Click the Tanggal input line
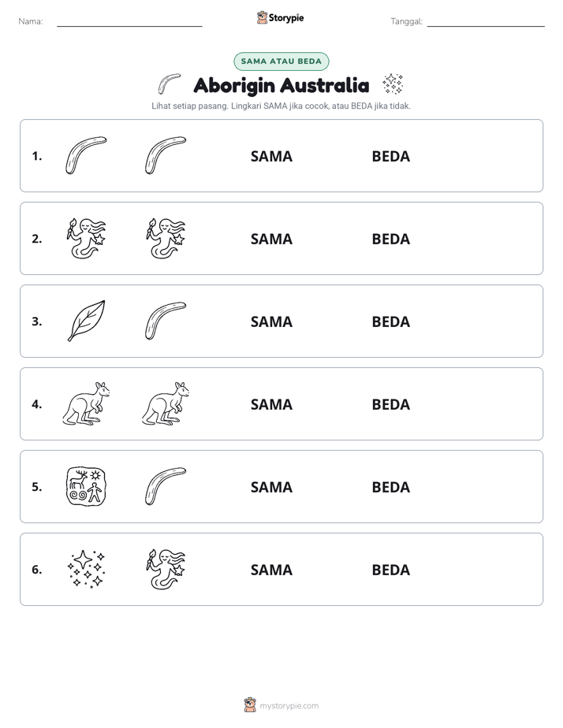The width and height of the screenshot is (563, 728). [x=486, y=23]
